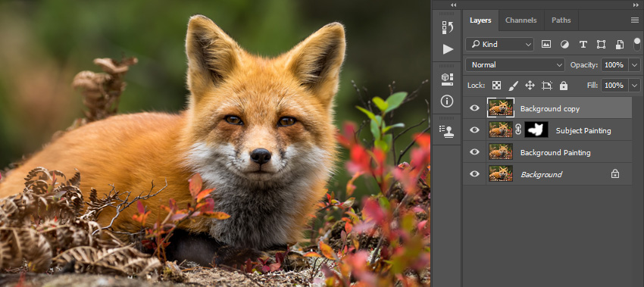
Task: Select the Subject Painting layer name
Action: click(583, 131)
